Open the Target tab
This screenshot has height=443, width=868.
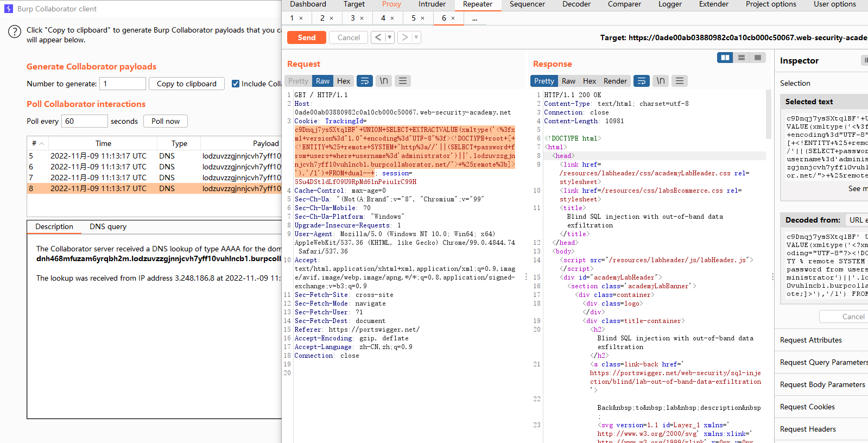tap(354, 4)
